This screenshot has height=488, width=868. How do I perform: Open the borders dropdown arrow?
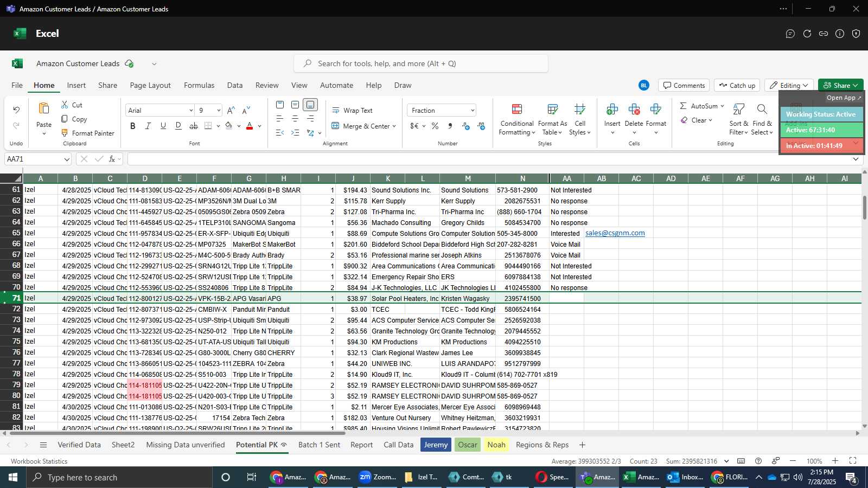click(x=218, y=126)
